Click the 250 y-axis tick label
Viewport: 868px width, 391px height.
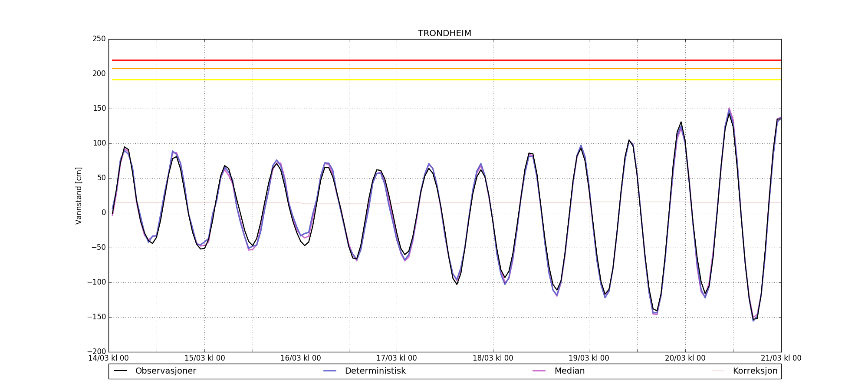pos(99,39)
